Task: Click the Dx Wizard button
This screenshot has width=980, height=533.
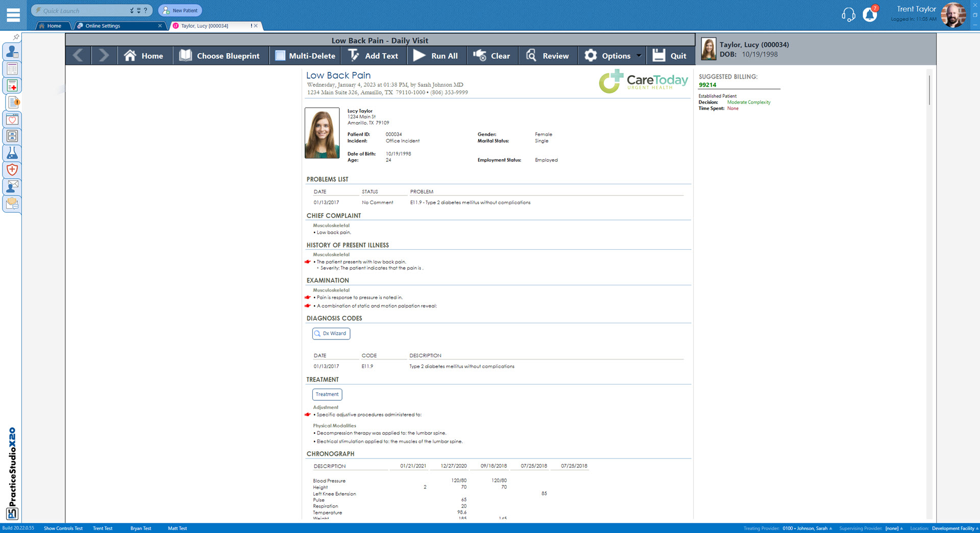Action: 331,333
